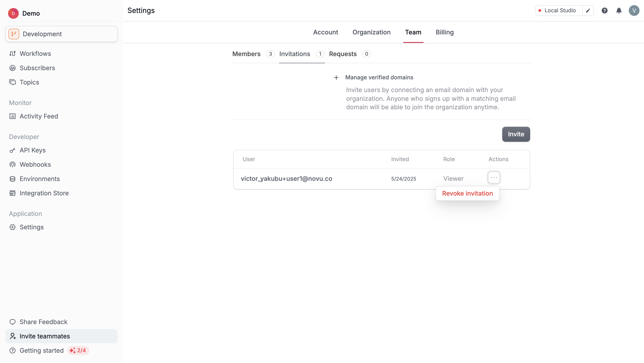Viewport: 644px width, 363px height.
Task: Click the Webhooks icon in sidebar
Action: [13, 165]
